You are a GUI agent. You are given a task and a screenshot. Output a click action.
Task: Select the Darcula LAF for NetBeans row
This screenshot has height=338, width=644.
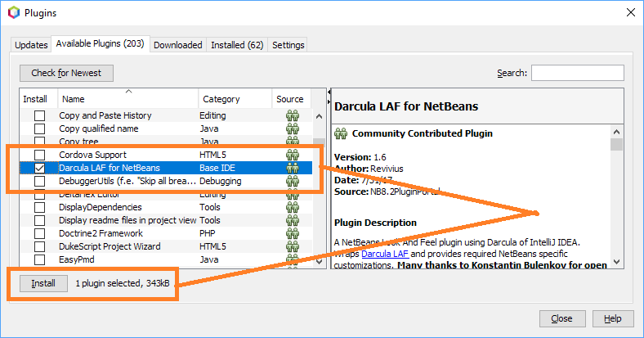click(x=166, y=168)
